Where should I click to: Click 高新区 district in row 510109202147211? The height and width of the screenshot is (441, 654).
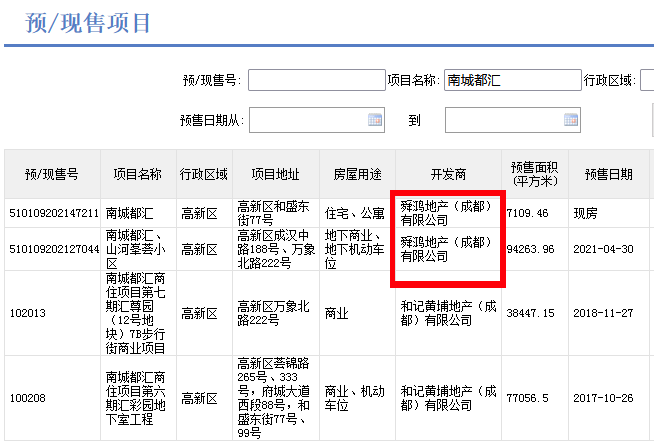coord(199,213)
